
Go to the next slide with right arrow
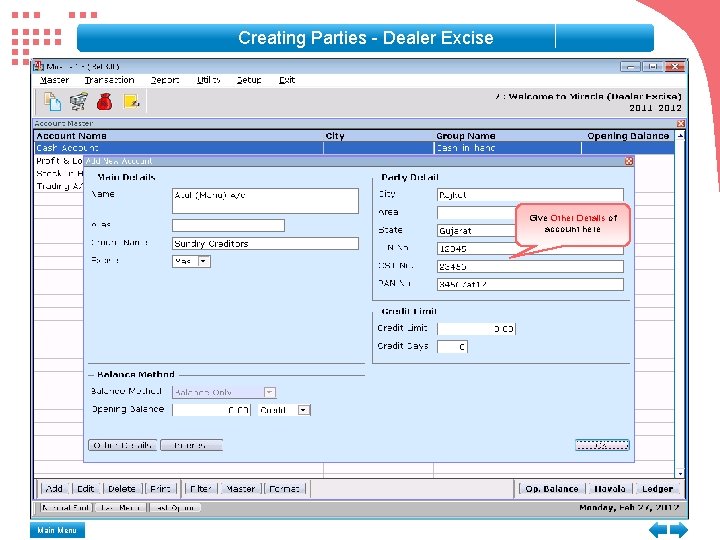point(679,529)
